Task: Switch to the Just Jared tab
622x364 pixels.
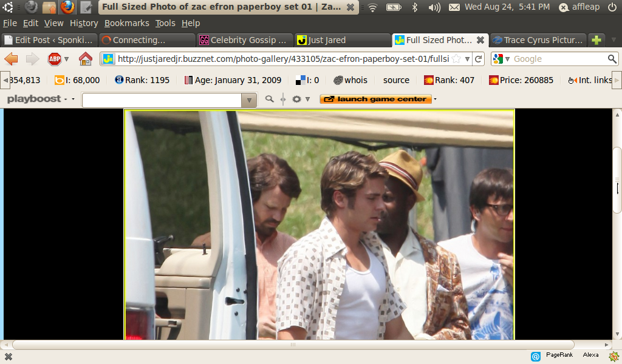Action: (x=342, y=40)
